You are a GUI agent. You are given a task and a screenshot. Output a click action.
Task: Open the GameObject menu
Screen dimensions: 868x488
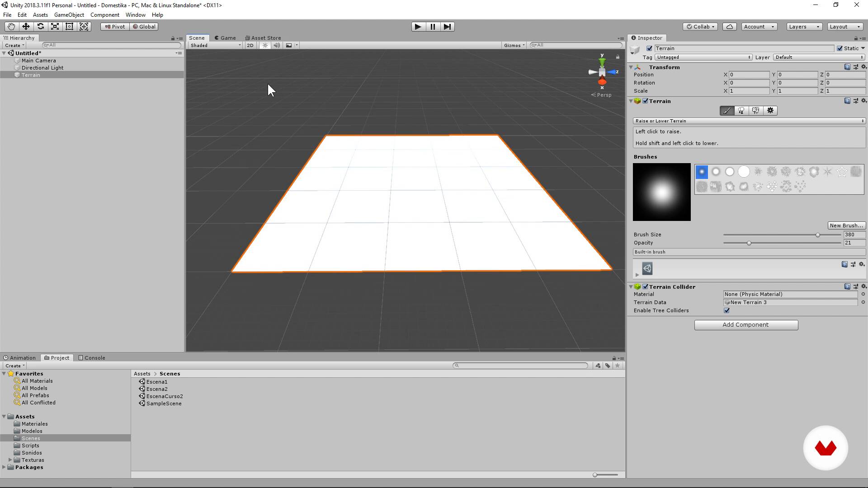(69, 15)
